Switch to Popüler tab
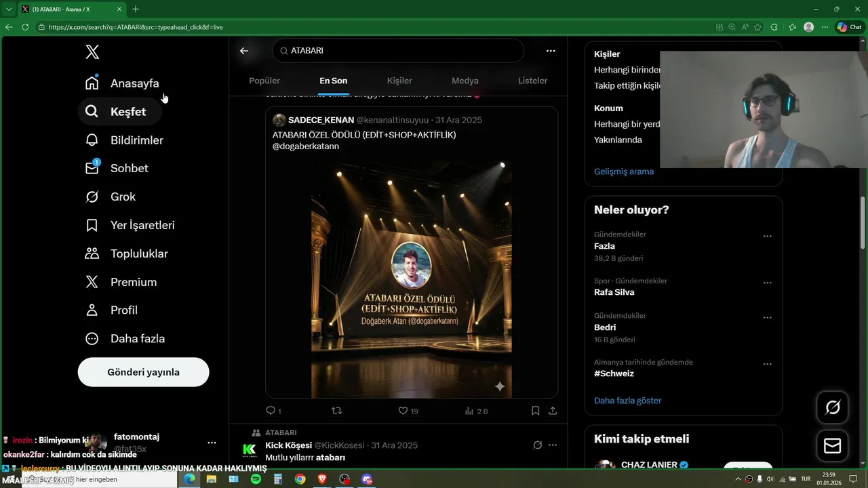868x488 pixels. click(x=264, y=81)
